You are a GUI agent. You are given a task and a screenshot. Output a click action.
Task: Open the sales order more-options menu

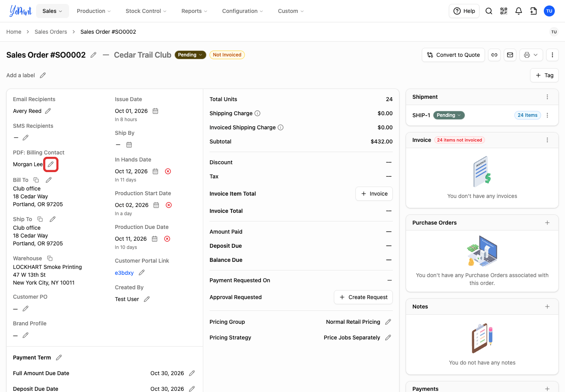552,55
